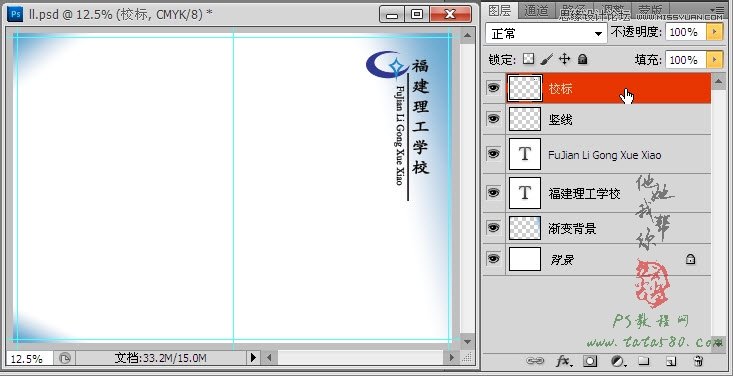The width and height of the screenshot is (733, 376).
Task: Click the T icon of 福建理工学校 layer
Action: 525,192
